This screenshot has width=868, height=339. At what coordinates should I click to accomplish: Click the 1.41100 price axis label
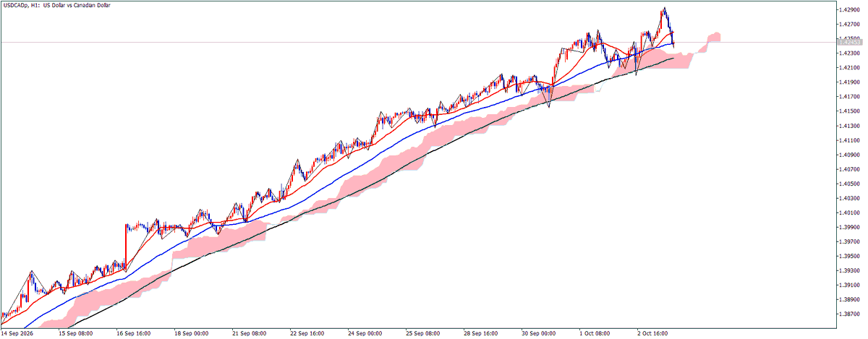[x=848, y=140]
